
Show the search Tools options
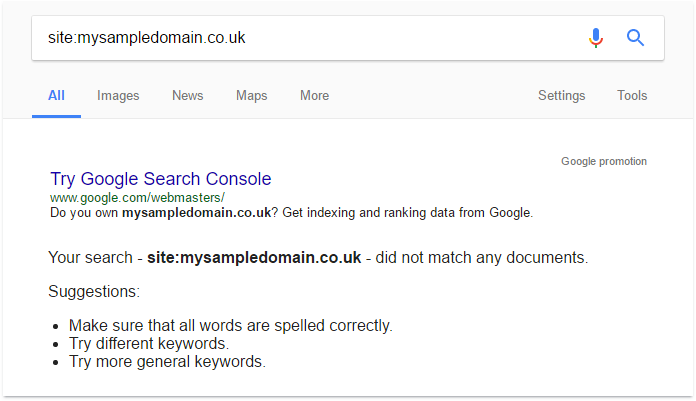632,96
